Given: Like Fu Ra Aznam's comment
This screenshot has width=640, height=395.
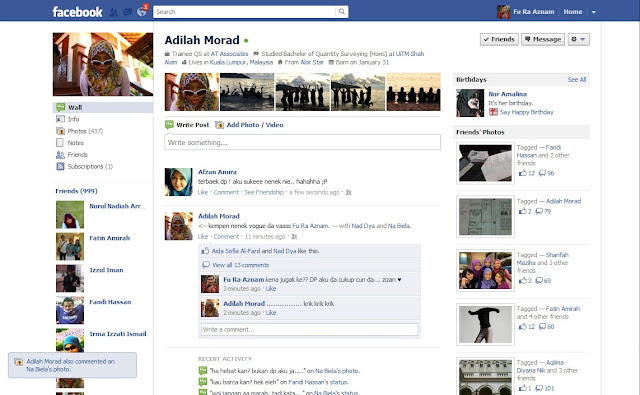Looking at the screenshot, I should (271, 288).
